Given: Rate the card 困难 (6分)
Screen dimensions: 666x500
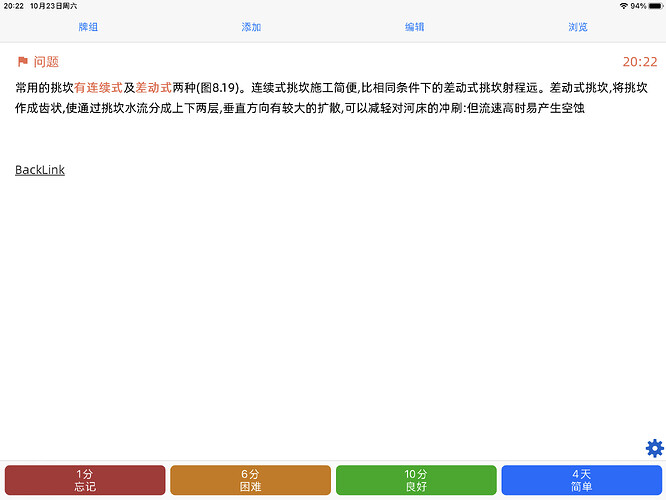Looking at the screenshot, I should click(x=250, y=480).
